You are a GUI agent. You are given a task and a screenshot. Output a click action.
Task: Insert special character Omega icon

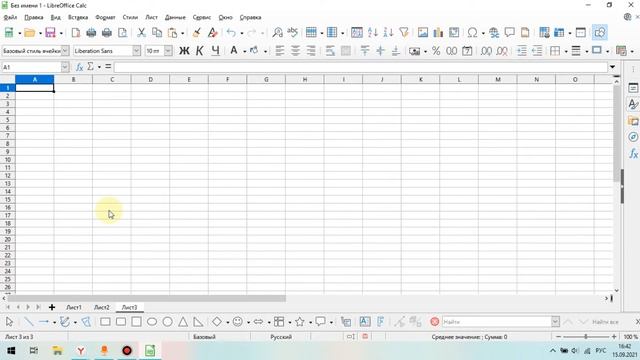(x=472, y=33)
